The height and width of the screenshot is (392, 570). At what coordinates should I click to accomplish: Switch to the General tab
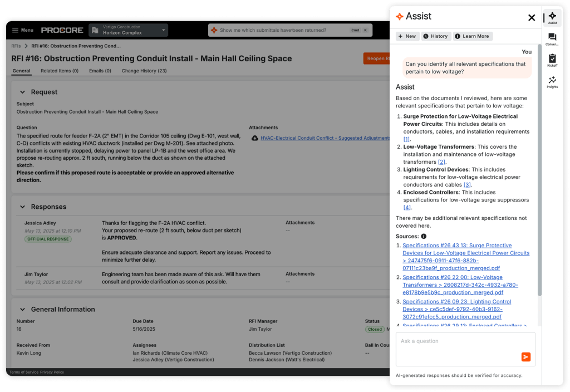coord(22,71)
